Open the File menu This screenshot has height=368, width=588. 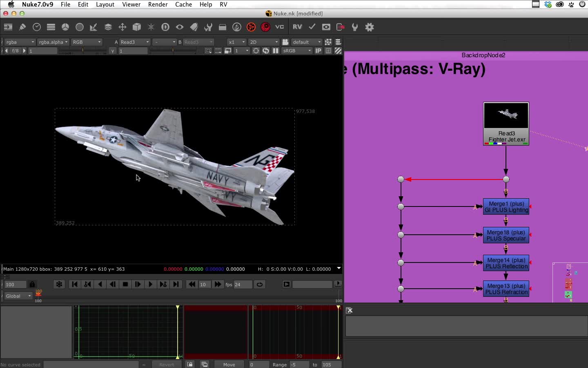(65, 4)
